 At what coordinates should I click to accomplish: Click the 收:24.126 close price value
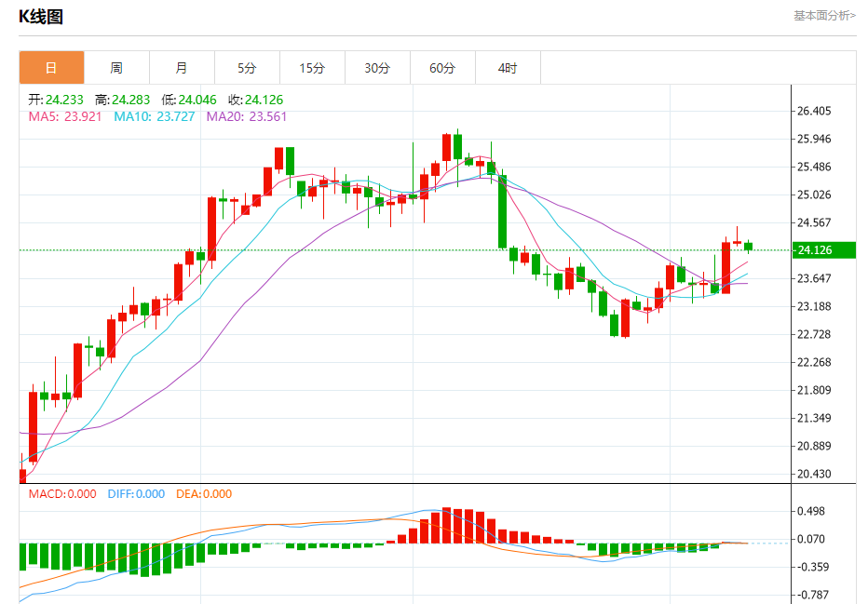click(x=255, y=100)
